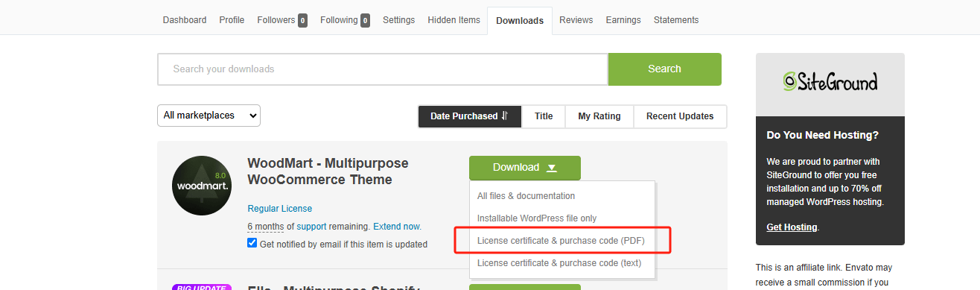980x290 pixels.
Task: Click the Followers count badge
Action: click(303, 21)
